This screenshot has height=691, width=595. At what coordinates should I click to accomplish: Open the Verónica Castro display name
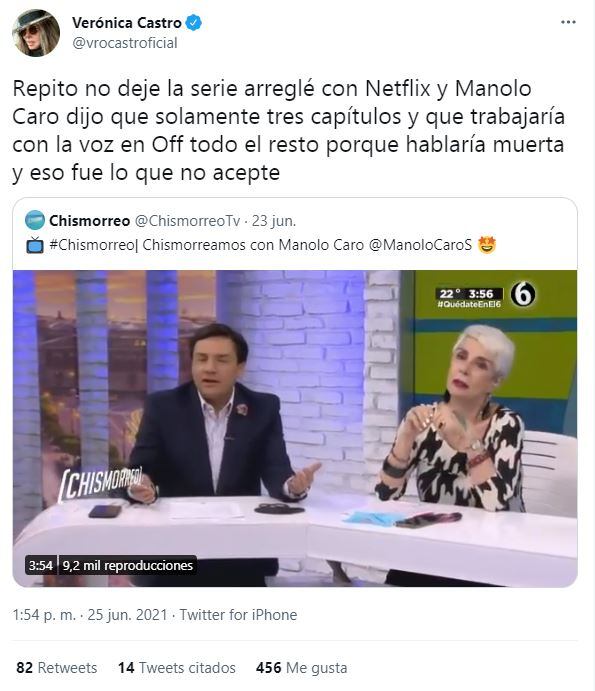pyautogui.click(x=127, y=22)
